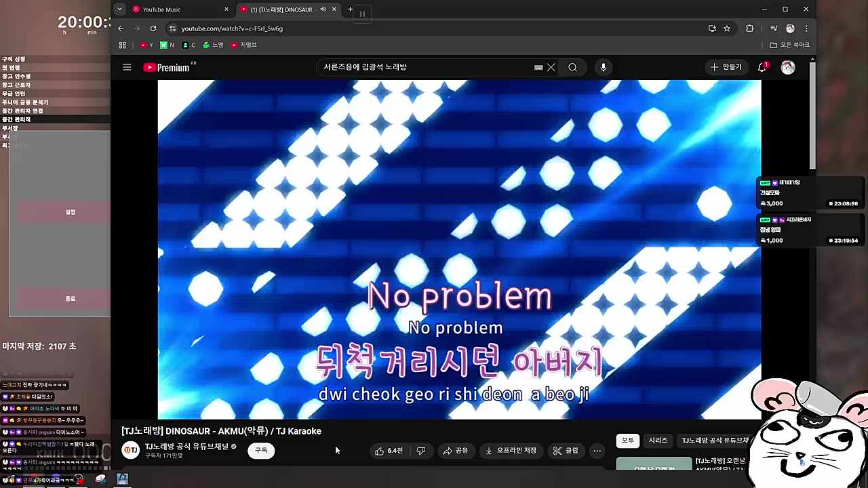The height and width of the screenshot is (488, 868).
Task: Click the 1,000 donation card in stream overlay
Action: (810, 230)
